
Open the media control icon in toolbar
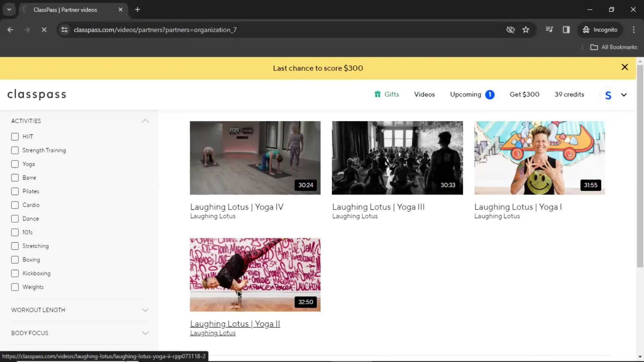[549, 30]
